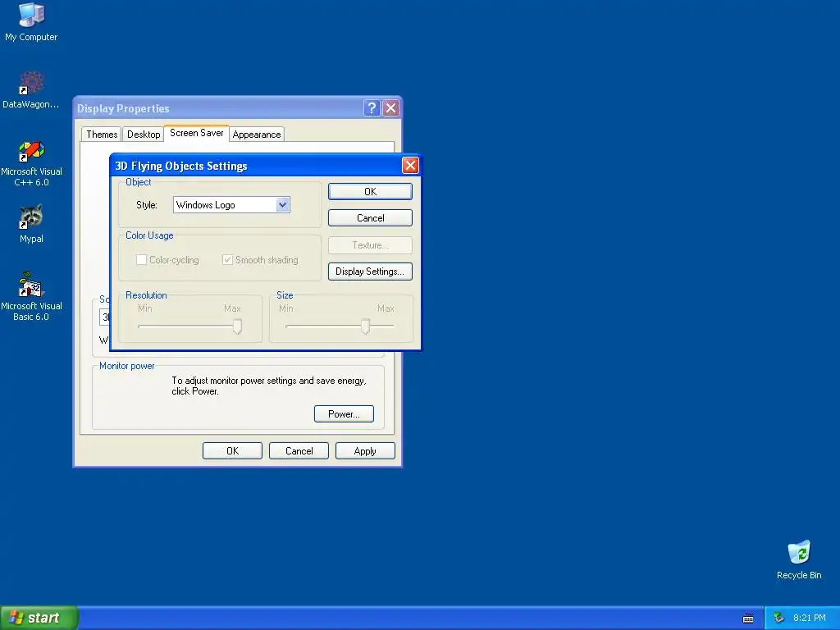
Task: Select the Mypal raccoon desktop icon
Action: [31, 224]
